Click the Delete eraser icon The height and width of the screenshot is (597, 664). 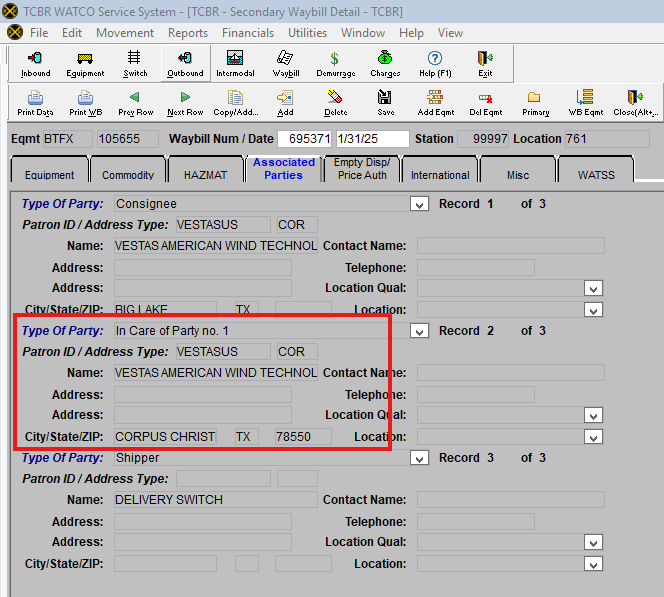pyautogui.click(x=335, y=103)
